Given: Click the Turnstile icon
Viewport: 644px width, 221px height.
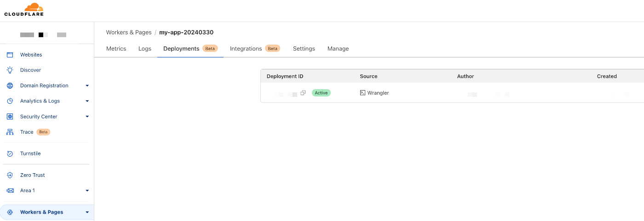Looking at the screenshot, I should click(x=10, y=153).
